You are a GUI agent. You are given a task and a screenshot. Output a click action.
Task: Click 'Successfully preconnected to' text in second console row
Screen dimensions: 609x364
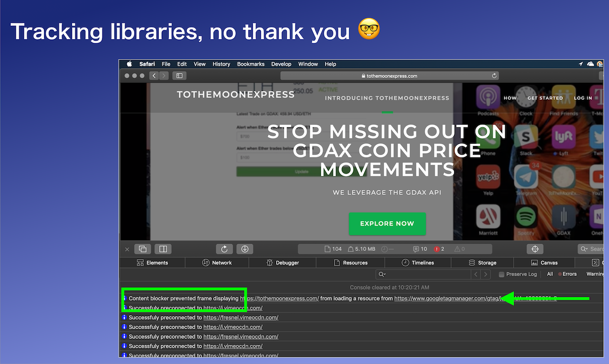click(165, 308)
